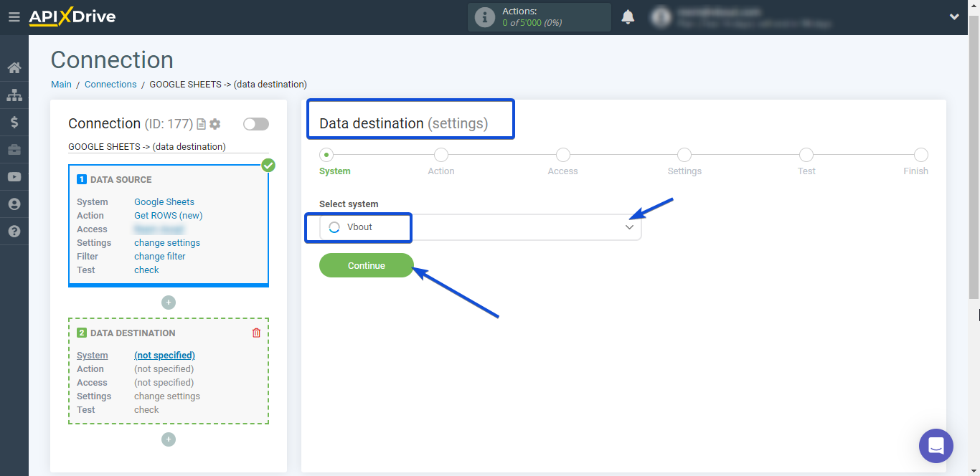
Task: Click the Connections breadcrumb link
Action: point(110,85)
